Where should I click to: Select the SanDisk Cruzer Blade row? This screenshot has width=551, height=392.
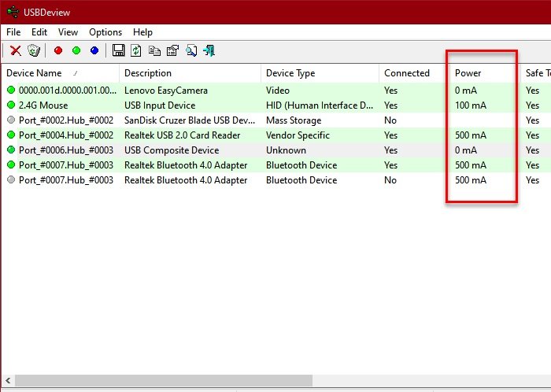point(189,120)
